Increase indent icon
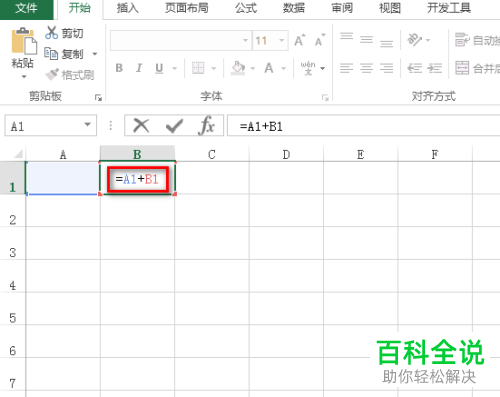 435,68
